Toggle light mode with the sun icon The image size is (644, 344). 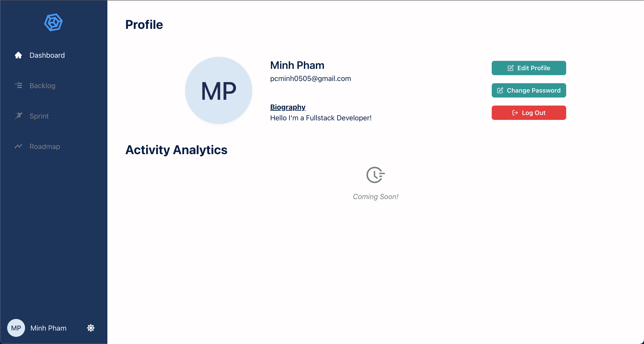click(x=91, y=328)
